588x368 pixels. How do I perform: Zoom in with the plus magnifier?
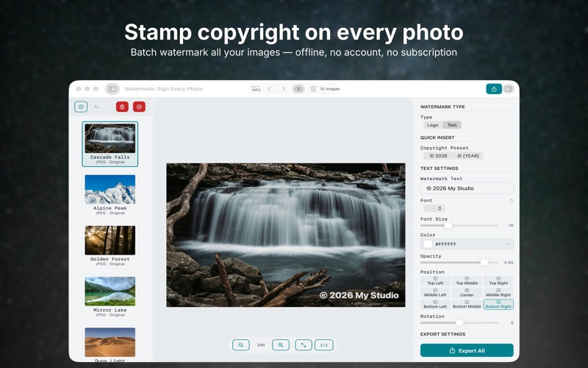click(281, 344)
